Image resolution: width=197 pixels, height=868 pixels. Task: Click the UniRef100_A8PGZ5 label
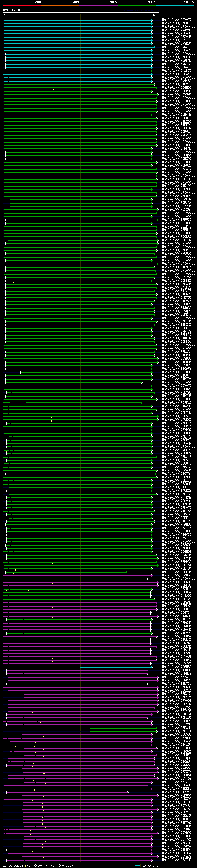coord(177,165)
